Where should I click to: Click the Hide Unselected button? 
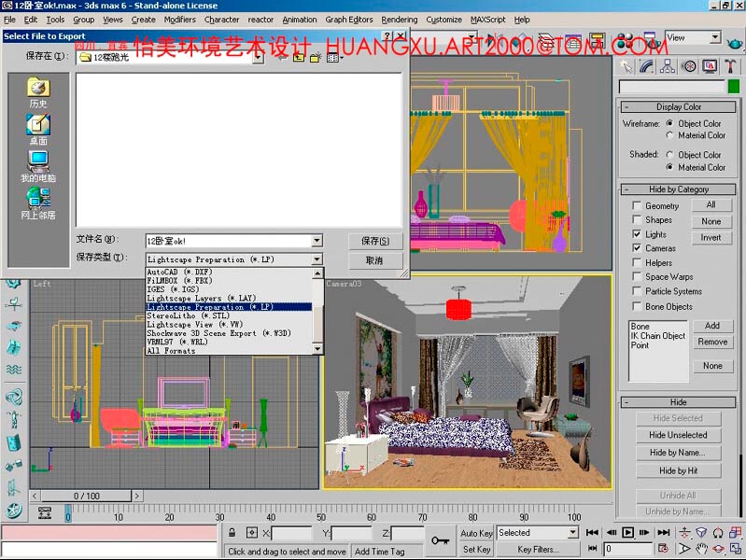coord(678,435)
